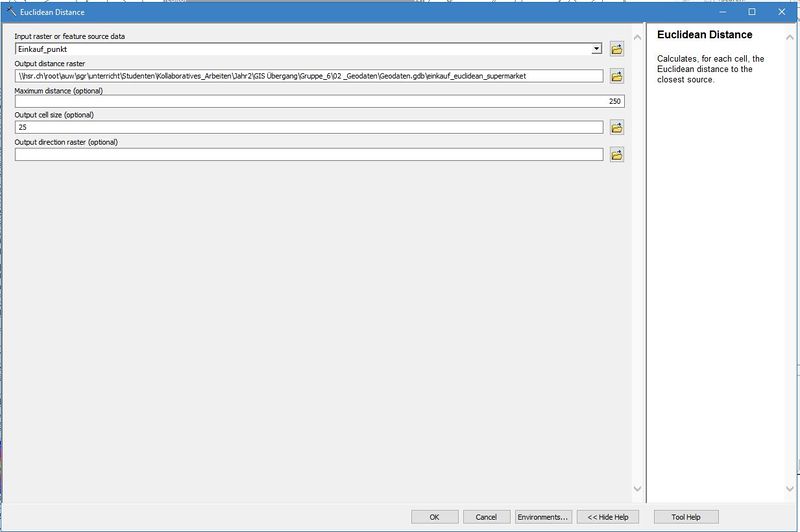Expand the Einkauf_punkt input dropdown arrow
The height and width of the screenshot is (532, 800).
597,48
